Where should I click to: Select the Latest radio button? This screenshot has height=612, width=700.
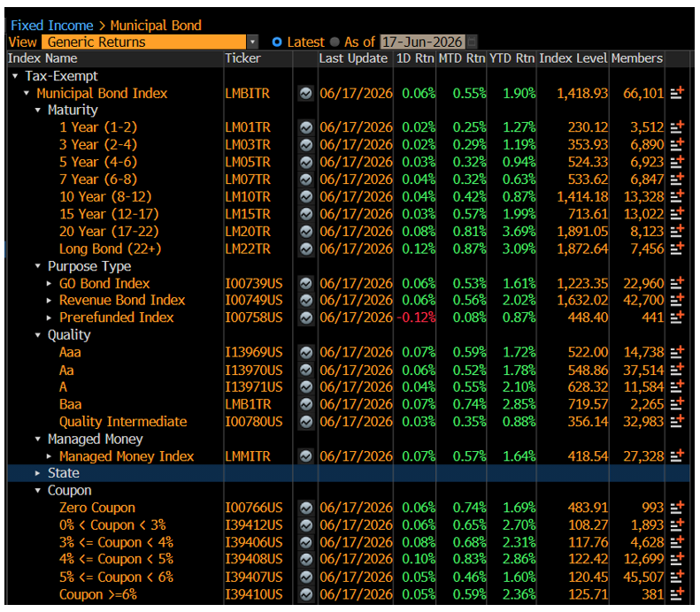click(277, 42)
